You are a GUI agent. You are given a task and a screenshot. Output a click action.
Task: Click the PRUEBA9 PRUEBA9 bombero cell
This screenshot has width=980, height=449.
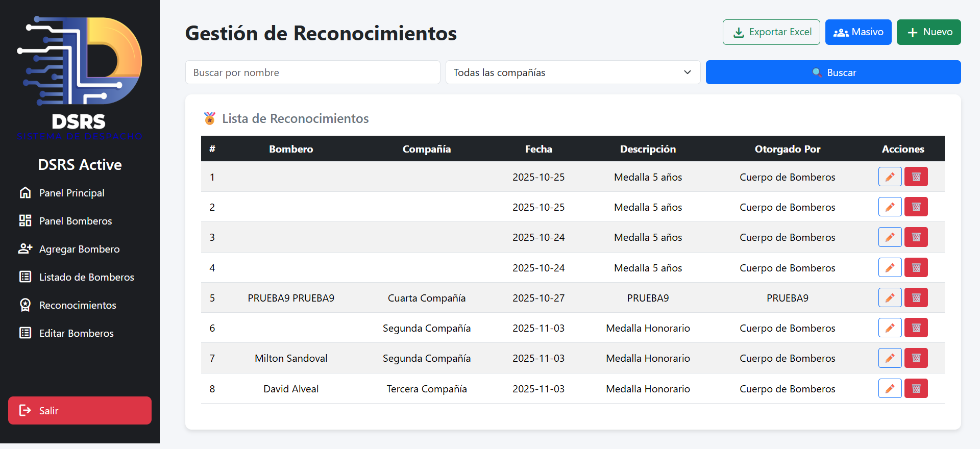pyautogui.click(x=291, y=298)
